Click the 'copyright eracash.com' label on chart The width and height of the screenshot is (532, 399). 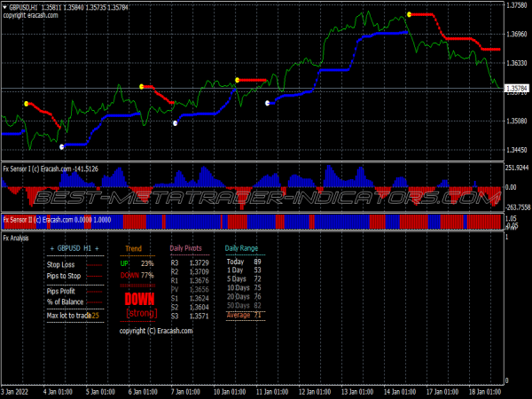(x=30, y=15)
